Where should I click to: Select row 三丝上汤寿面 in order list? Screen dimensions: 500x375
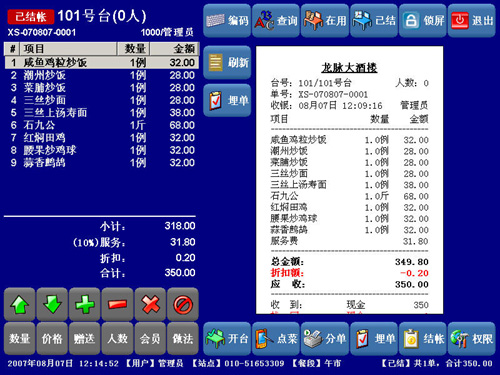(101, 113)
